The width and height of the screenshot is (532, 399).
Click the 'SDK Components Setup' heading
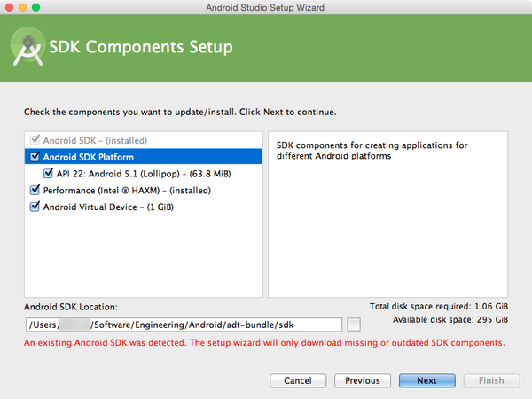pos(141,47)
